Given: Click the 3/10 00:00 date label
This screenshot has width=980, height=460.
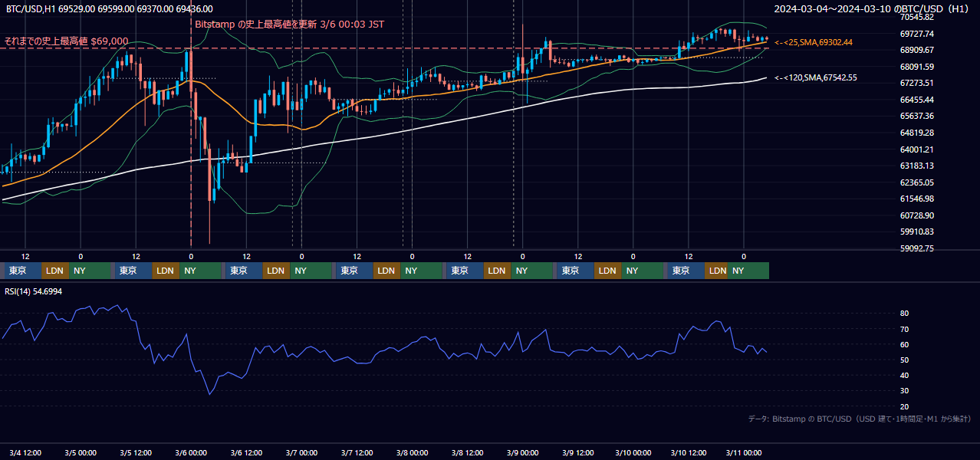Looking at the screenshot, I should click(633, 452).
